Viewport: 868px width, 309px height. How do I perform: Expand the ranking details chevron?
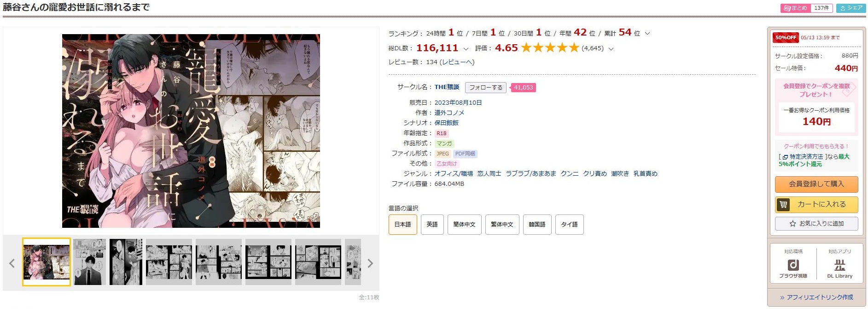pos(647,33)
